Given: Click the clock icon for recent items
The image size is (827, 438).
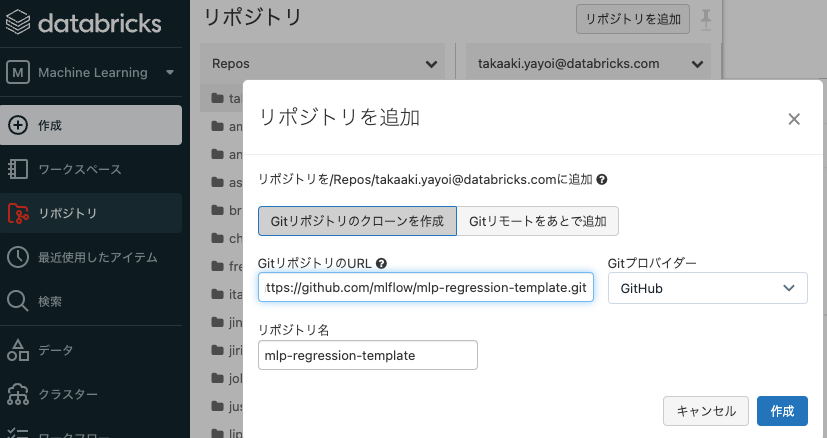Looking at the screenshot, I should [x=17, y=257].
